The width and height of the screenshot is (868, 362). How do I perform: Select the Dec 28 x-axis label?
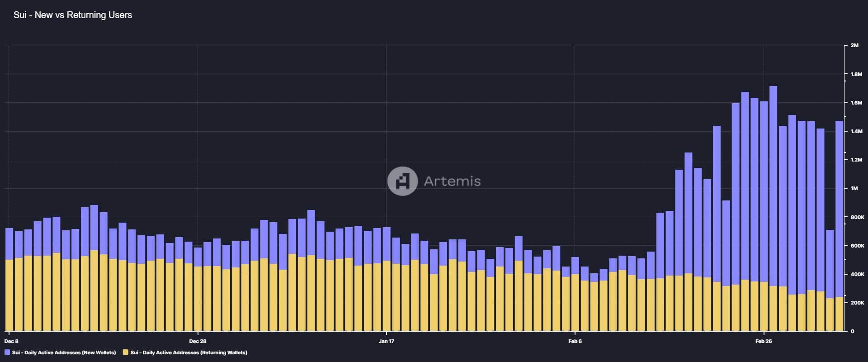point(198,341)
